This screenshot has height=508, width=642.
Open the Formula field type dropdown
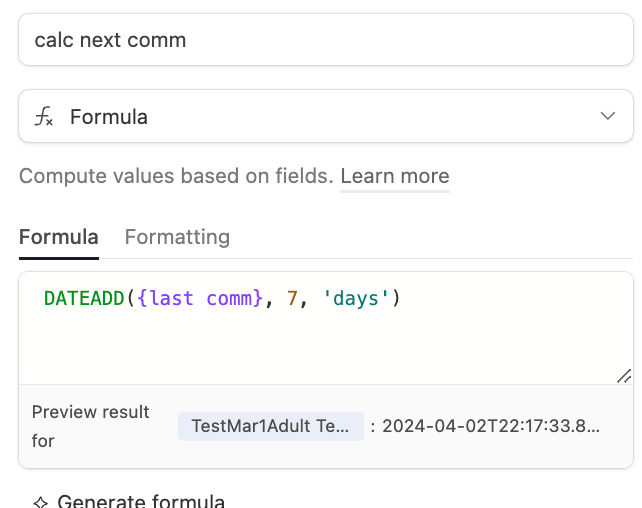click(326, 116)
